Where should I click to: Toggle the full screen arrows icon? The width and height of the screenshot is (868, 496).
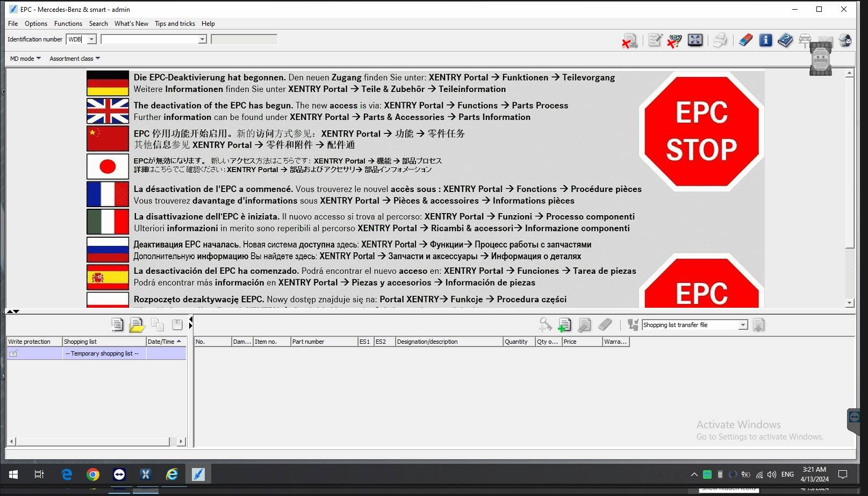tap(695, 40)
